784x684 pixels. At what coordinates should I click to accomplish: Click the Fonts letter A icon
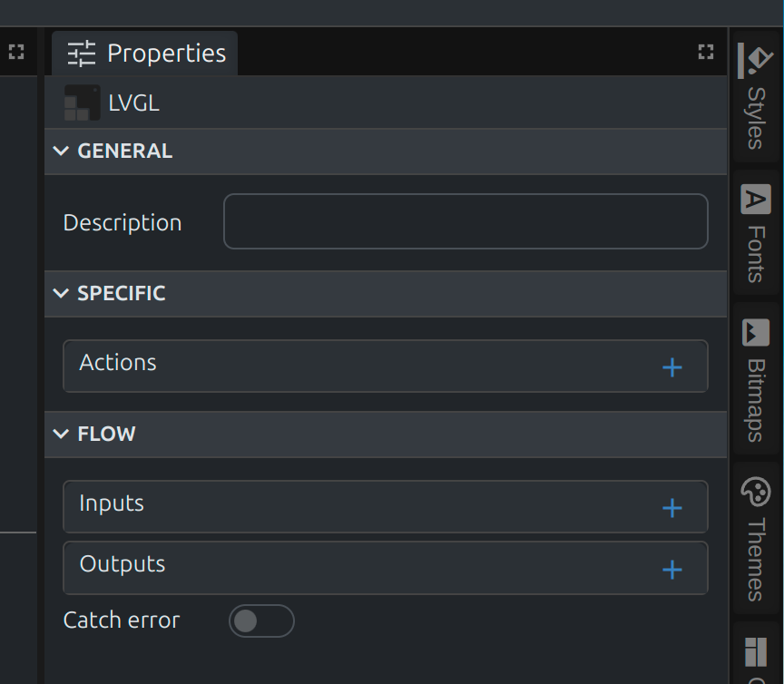tap(755, 200)
